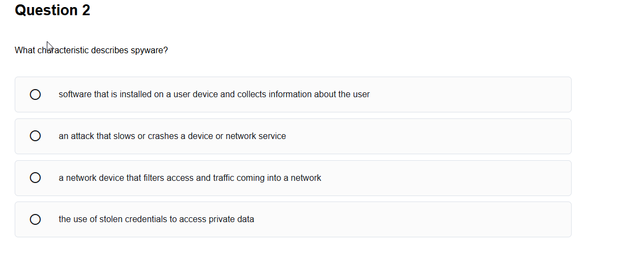This screenshot has width=644, height=271.
Task: Mark the network device filters access radio option
Action: click(x=35, y=178)
